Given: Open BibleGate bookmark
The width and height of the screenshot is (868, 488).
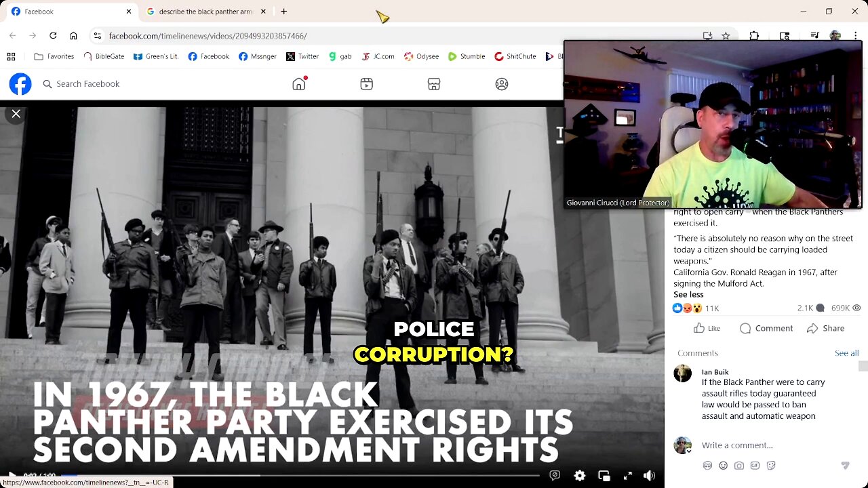Looking at the screenshot, I should point(104,56).
